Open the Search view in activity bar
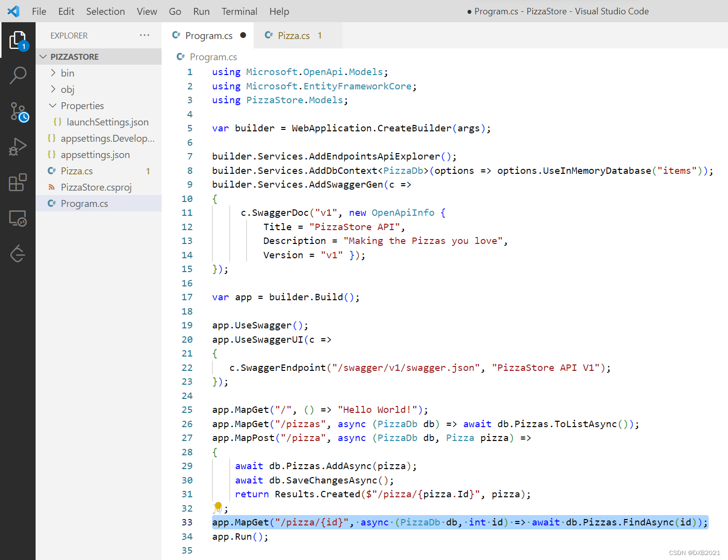 pos(18,76)
